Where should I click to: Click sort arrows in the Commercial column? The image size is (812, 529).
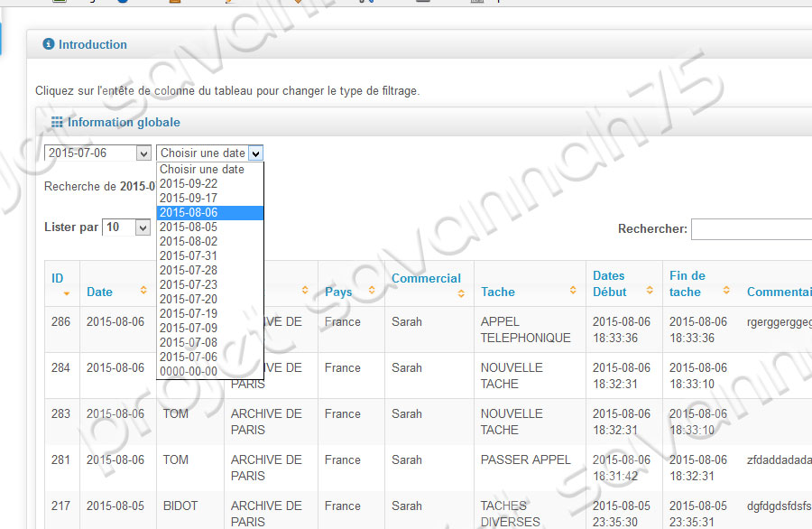click(462, 293)
